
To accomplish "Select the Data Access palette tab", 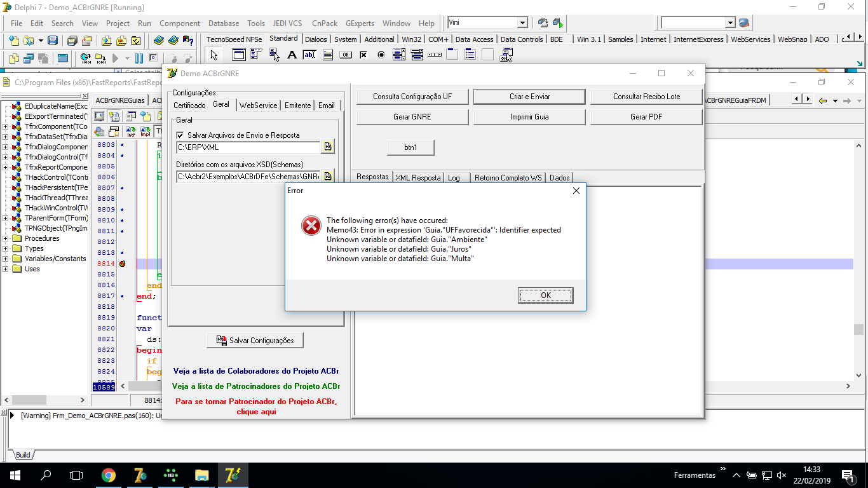I will point(474,39).
